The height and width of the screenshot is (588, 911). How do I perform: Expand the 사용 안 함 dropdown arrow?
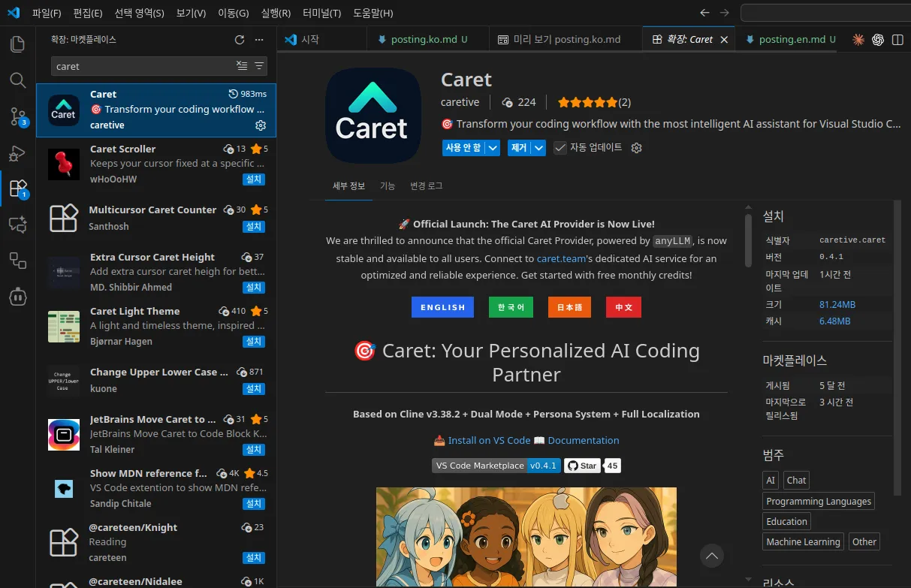[493, 148]
